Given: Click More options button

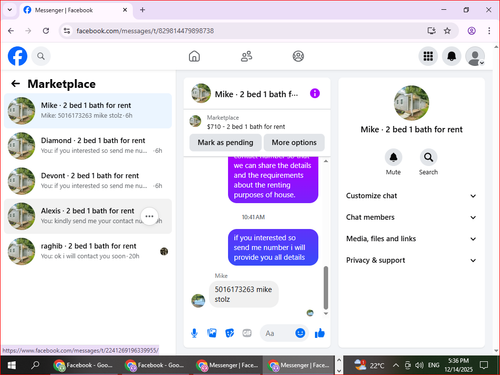Looking at the screenshot, I should click(294, 142).
